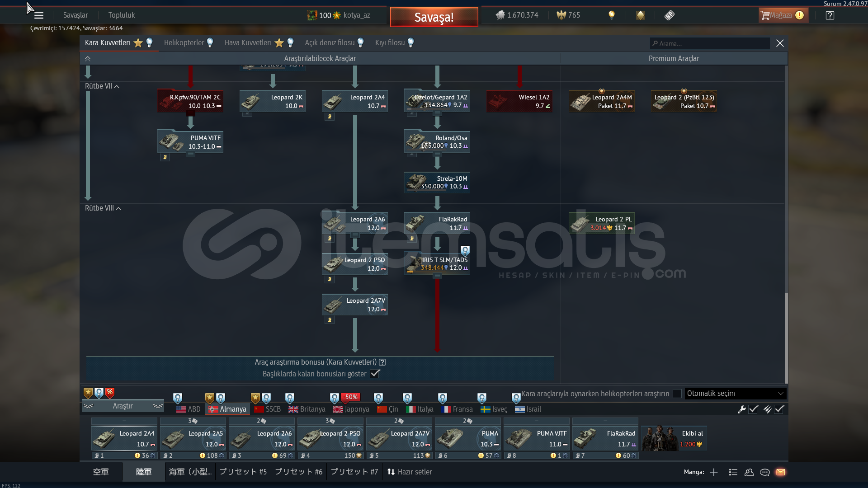The image size is (868, 488).
Task: Click the Ekibi al recruit crew button
Action: click(x=674, y=438)
